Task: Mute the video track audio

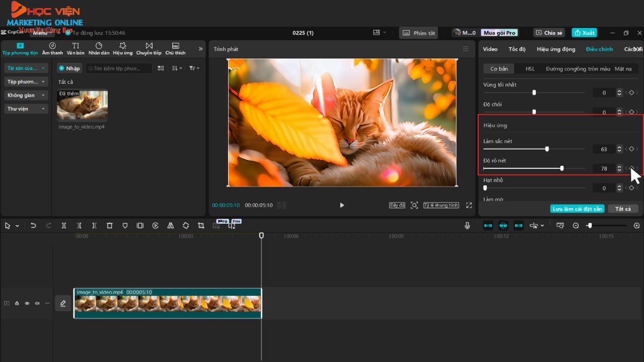Action: [37, 304]
